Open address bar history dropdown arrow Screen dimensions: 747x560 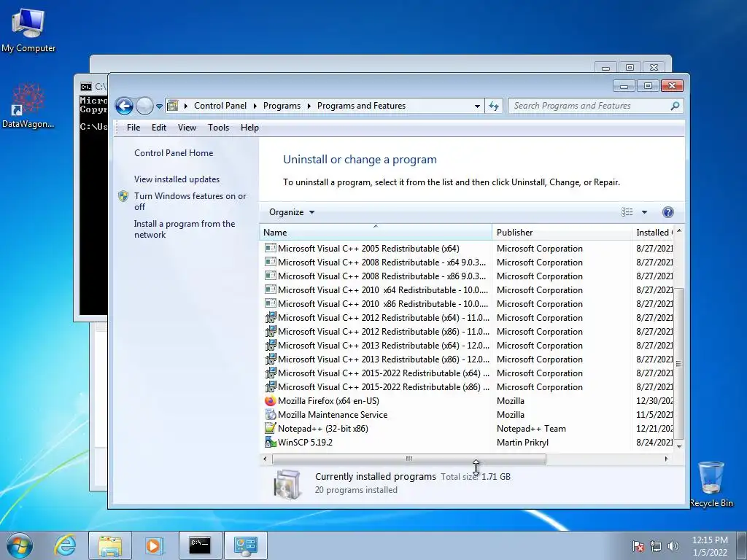point(477,106)
